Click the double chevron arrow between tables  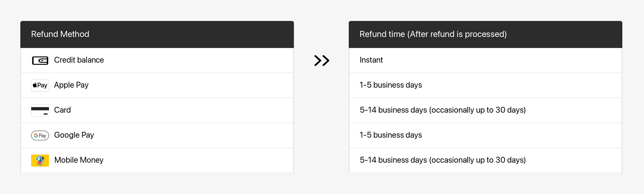321,60
